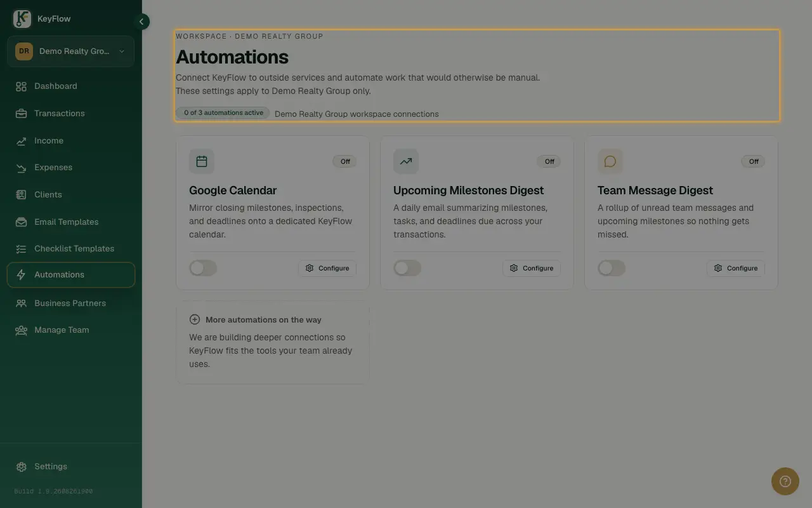
Task: Open Configure for Upcoming Milestones Digest
Action: coord(532,268)
